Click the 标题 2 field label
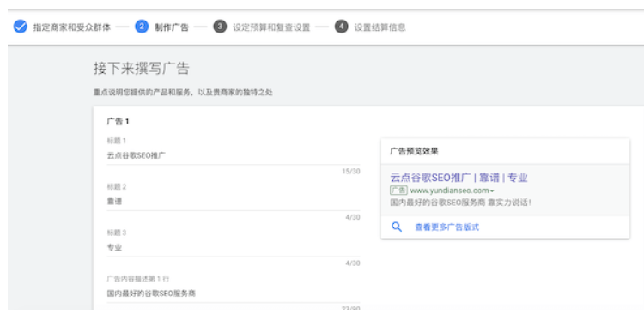 point(117,187)
